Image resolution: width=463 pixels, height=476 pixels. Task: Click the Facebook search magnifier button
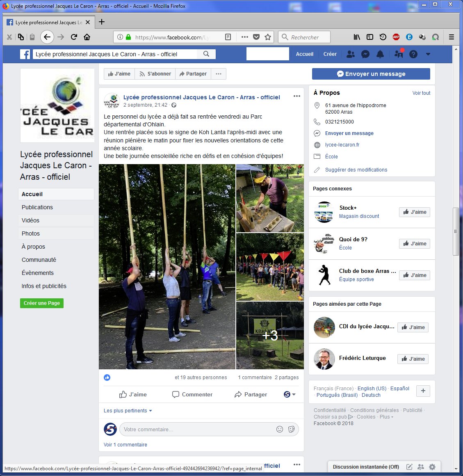tap(206, 54)
